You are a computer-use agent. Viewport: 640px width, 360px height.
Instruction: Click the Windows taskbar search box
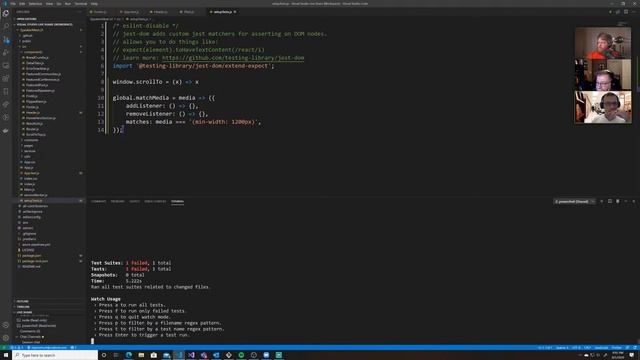(x=56, y=355)
